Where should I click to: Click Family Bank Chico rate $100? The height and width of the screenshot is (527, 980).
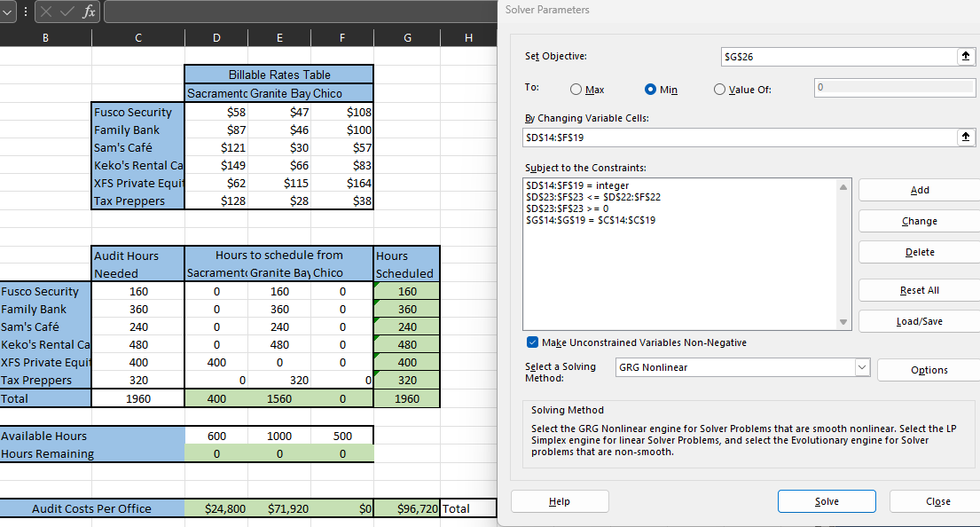click(x=341, y=130)
